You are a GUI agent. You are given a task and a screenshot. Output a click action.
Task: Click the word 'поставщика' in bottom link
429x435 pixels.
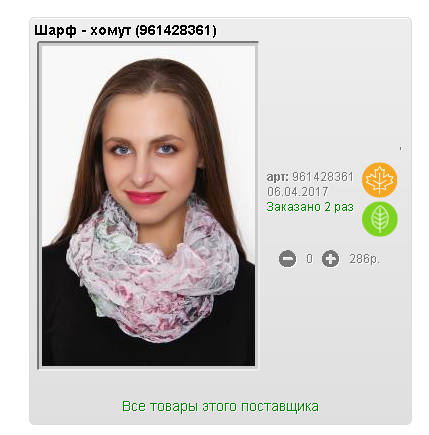pyautogui.click(x=280, y=407)
